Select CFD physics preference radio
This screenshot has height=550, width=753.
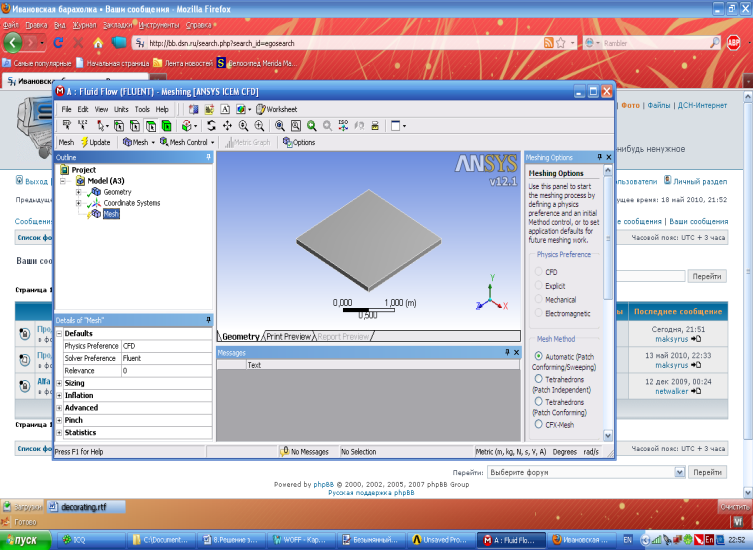coord(538,271)
